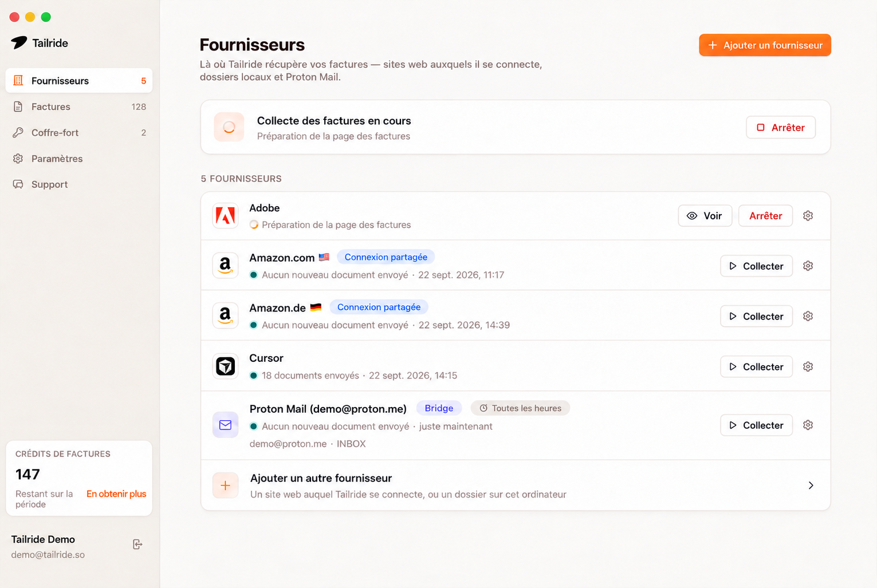Click the Toutes les heures schedule badge
Screen dimensions: 877x588
520,408
